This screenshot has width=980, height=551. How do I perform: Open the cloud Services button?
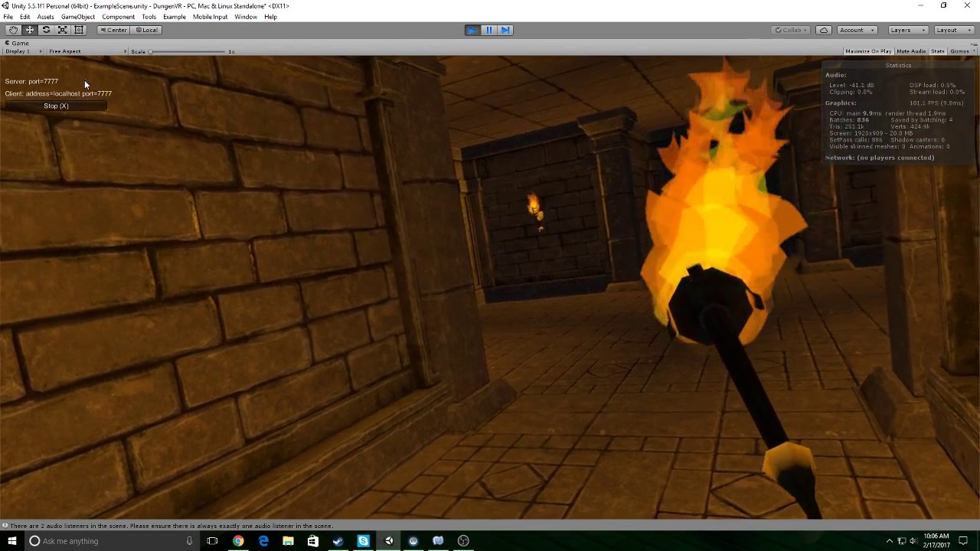pyautogui.click(x=824, y=30)
